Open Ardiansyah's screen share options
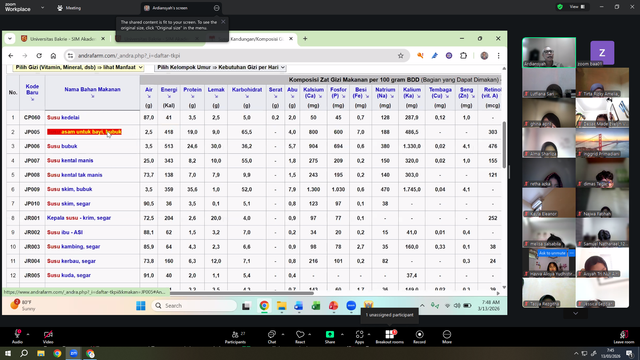This screenshot has width=640, height=360. coord(216,8)
